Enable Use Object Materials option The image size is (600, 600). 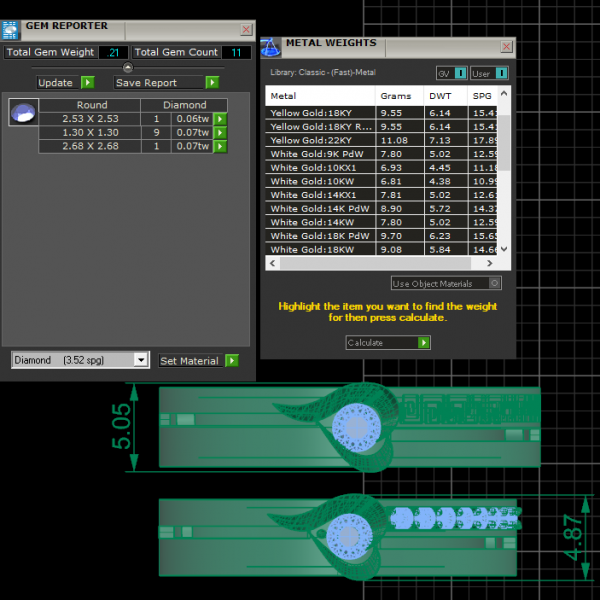pyautogui.click(x=495, y=284)
